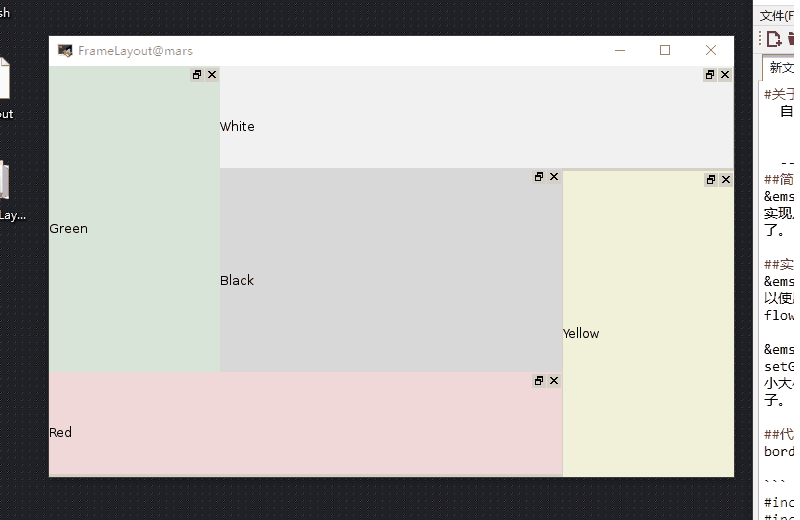This screenshot has height=520, width=800.
Task: Close the Black dock panel
Action: click(554, 177)
